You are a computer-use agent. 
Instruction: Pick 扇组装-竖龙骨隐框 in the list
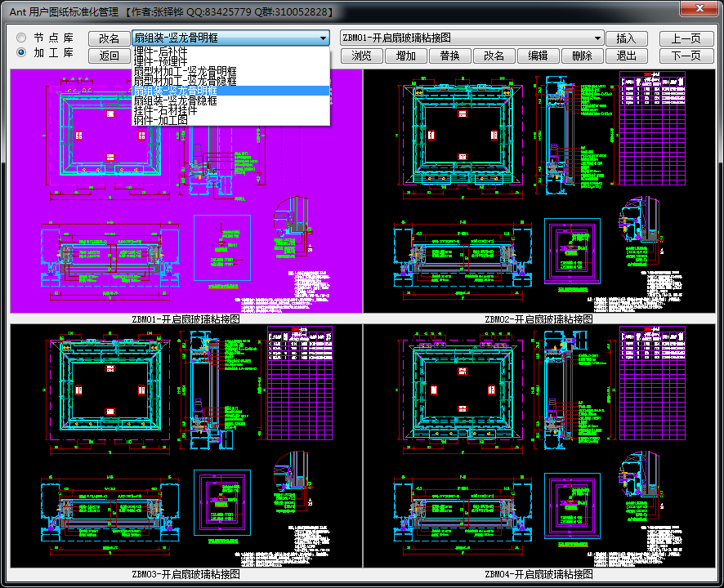(x=176, y=100)
